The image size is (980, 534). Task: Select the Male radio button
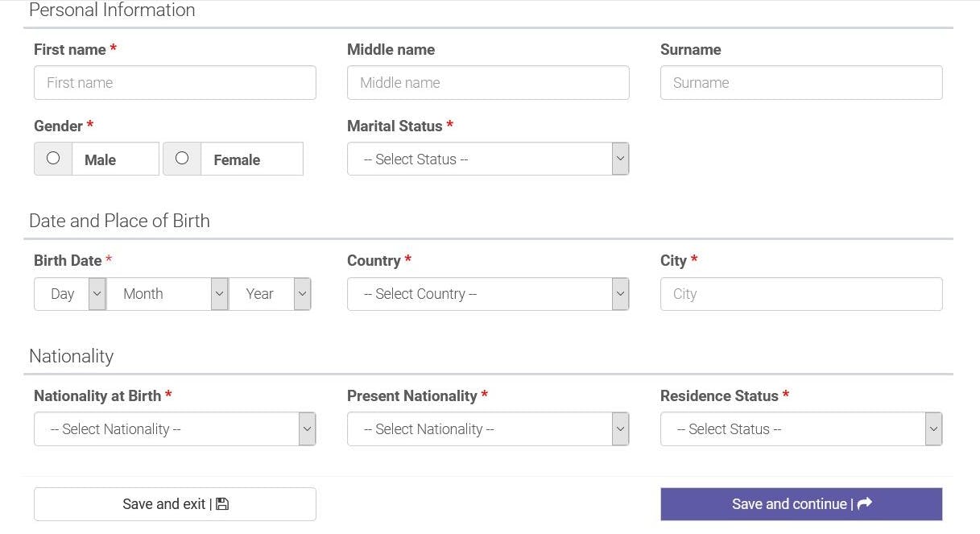[x=53, y=158]
